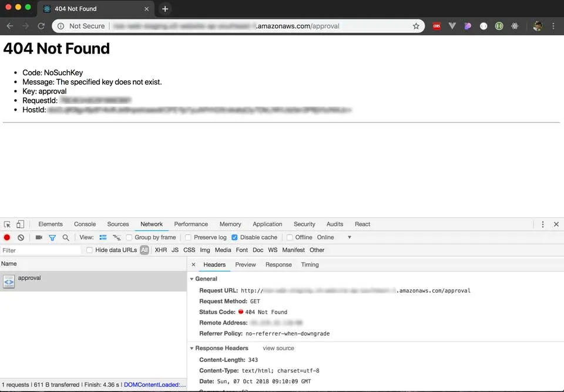Click the DevTools record network log button

(7, 237)
